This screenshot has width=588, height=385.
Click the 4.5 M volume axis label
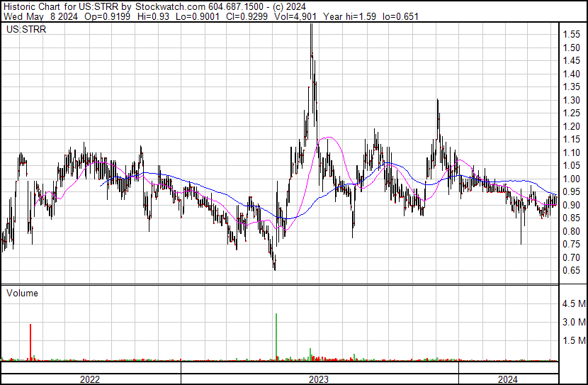(573, 304)
